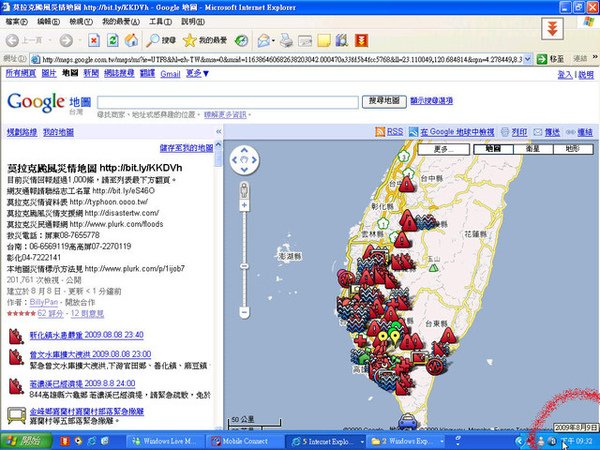600x450 pixels.
Task: Zoom in with the plus button
Action: (x=244, y=205)
